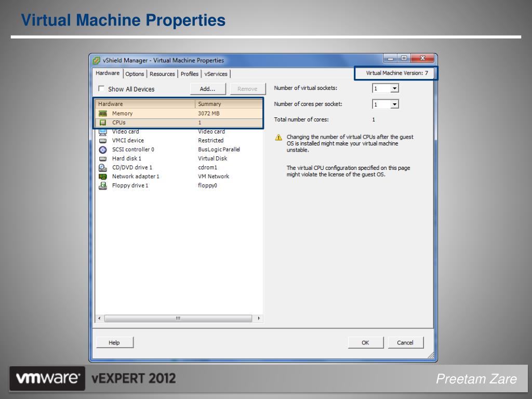The height and width of the screenshot is (399, 532).
Task: Click the yellow warning triangle icon
Action: coord(278,137)
